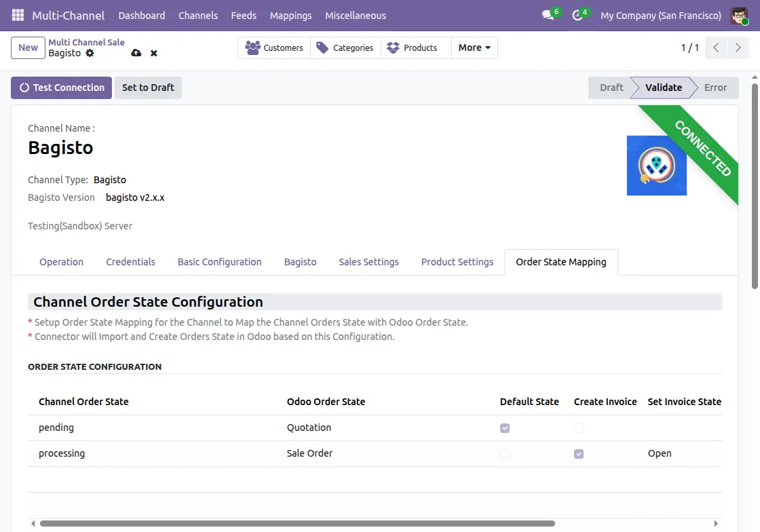Open the Mappings menu

[x=291, y=16]
